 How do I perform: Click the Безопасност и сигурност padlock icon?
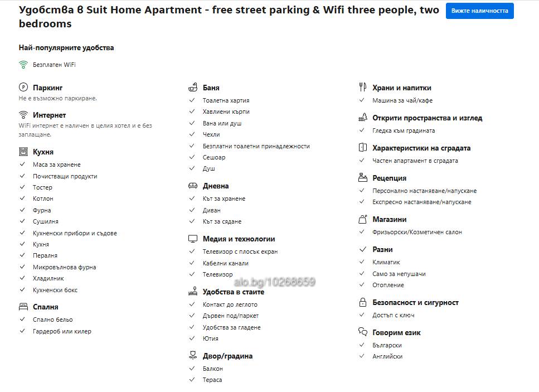point(363,302)
